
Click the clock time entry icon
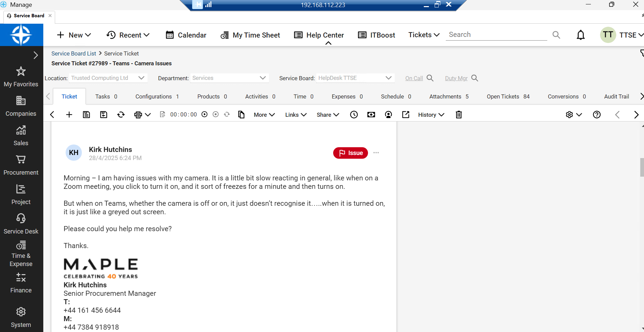354,115
